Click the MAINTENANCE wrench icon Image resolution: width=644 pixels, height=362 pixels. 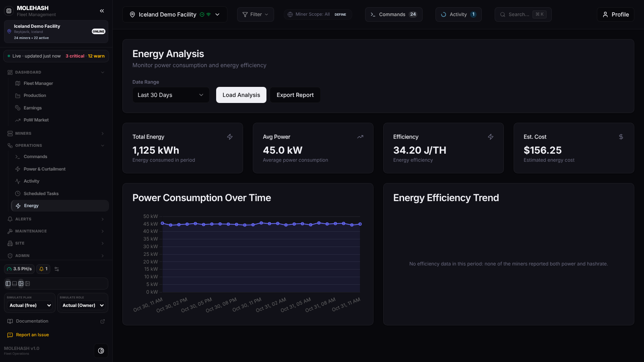coord(10,231)
